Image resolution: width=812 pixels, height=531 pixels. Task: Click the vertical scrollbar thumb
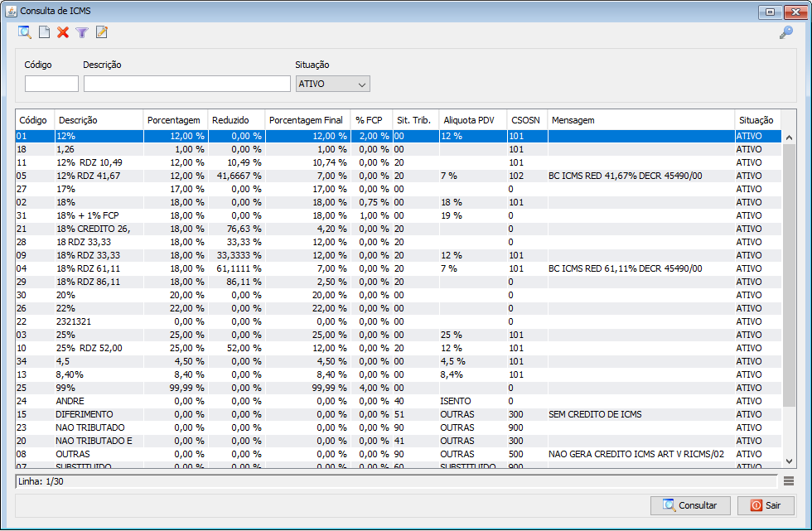pos(789,275)
